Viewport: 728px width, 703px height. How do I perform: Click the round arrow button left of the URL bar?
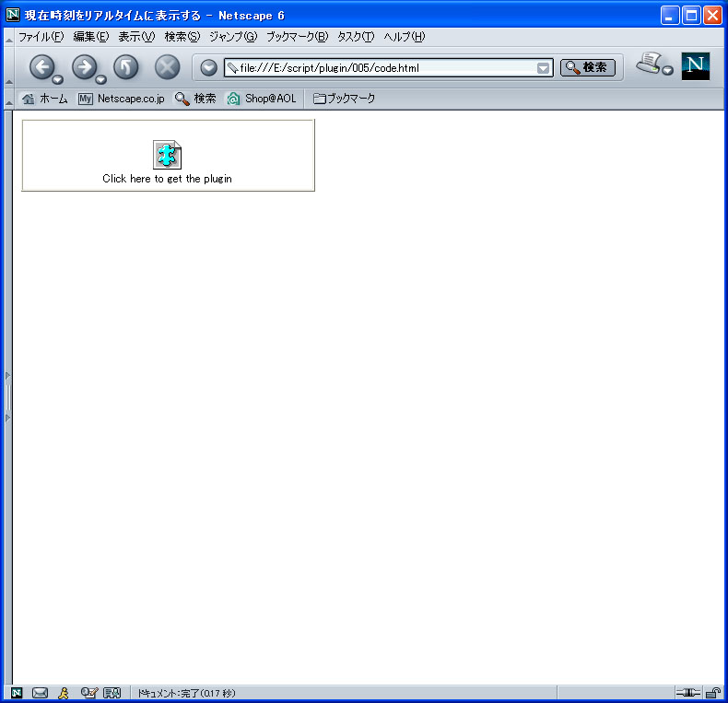pos(208,68)
